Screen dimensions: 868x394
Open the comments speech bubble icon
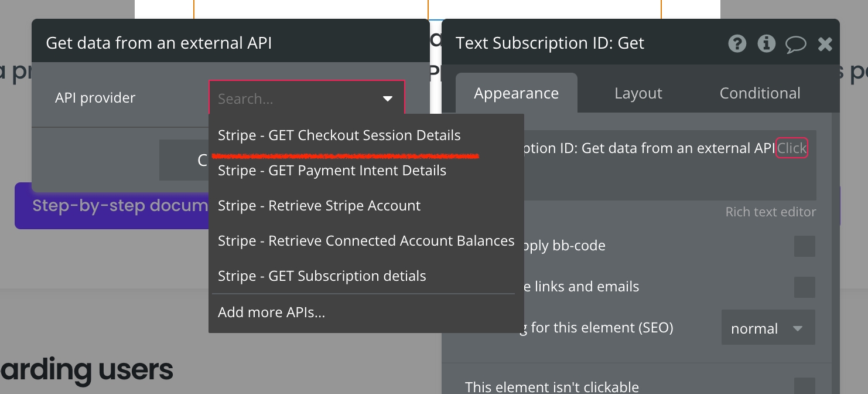(795, 44)
